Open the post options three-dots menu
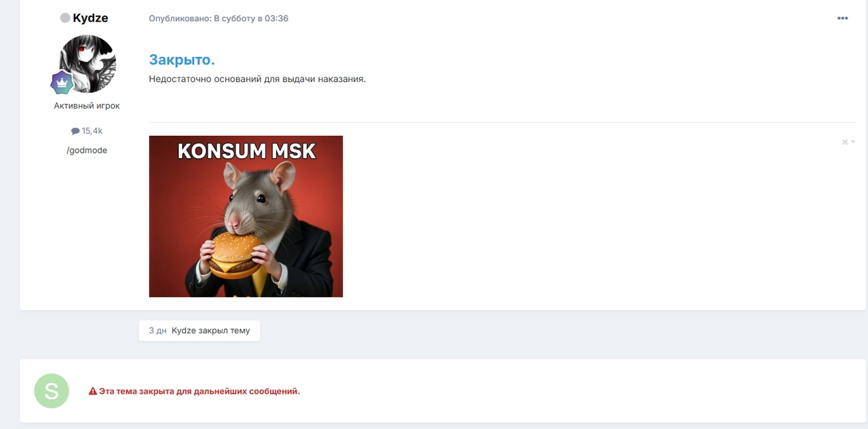 point(842,18)
